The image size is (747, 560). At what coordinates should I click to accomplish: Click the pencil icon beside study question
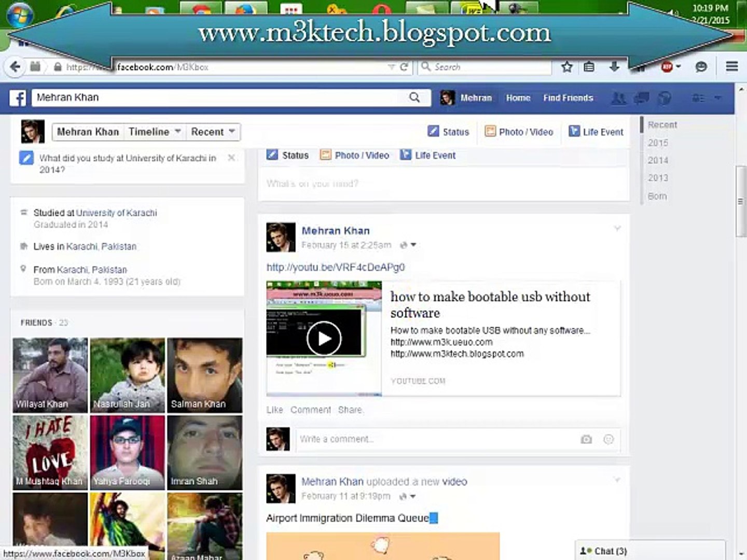point(26,158)
